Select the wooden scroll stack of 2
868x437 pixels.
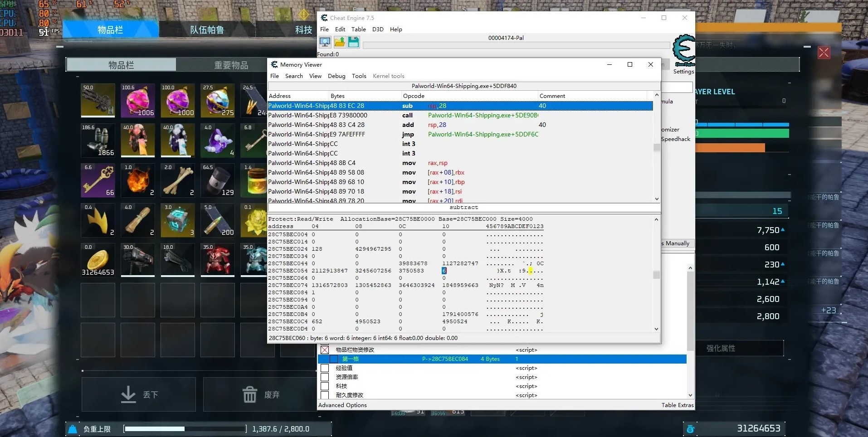(138, 220)
